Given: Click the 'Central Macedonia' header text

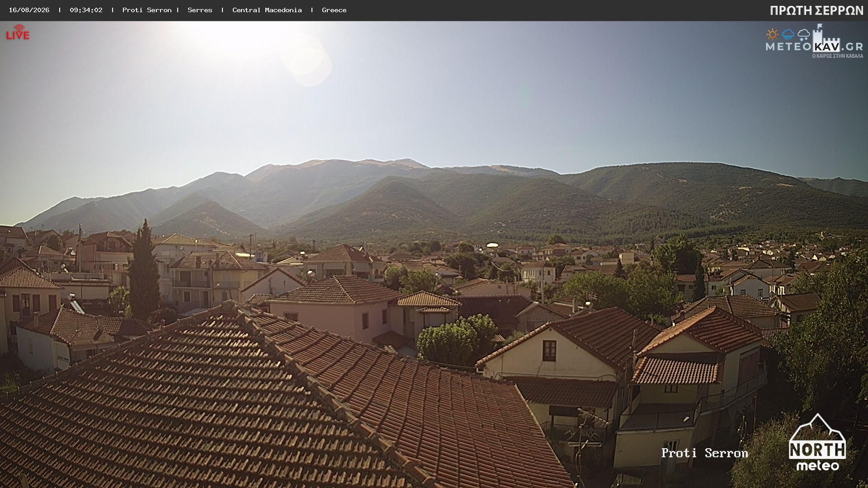Looking at the screenshot, I should tap(267, 10).
